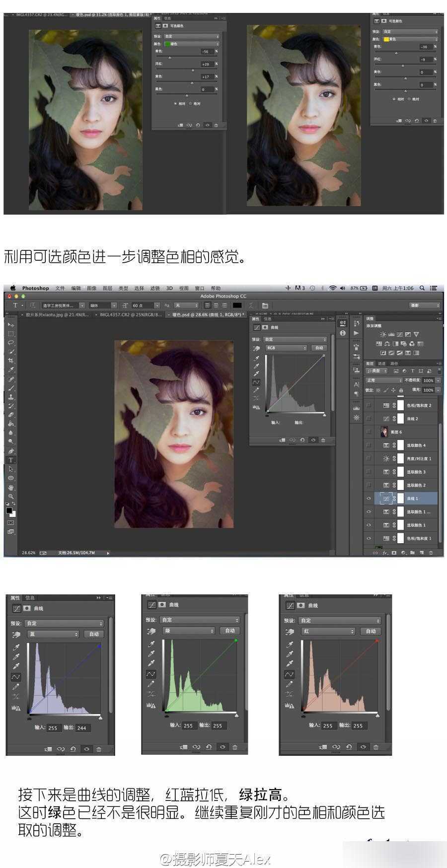
Task: Toggle the eye icon in the RGB curves properties panel
Action: coord(313,440)
